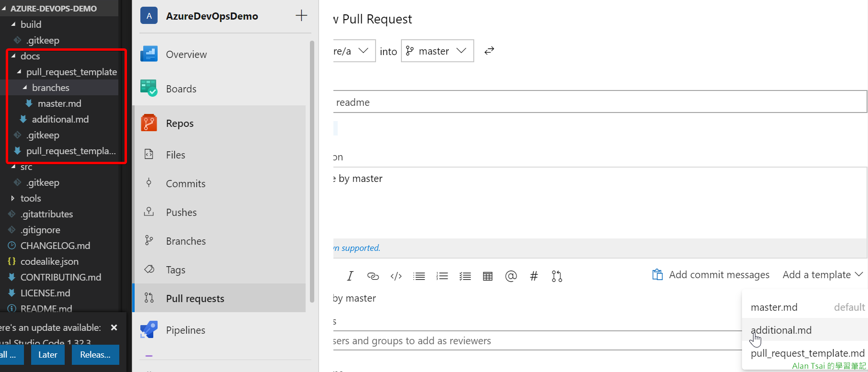Click the description text area
The width and height of the screenshot is (868, 372).
(x=600, y=203)
